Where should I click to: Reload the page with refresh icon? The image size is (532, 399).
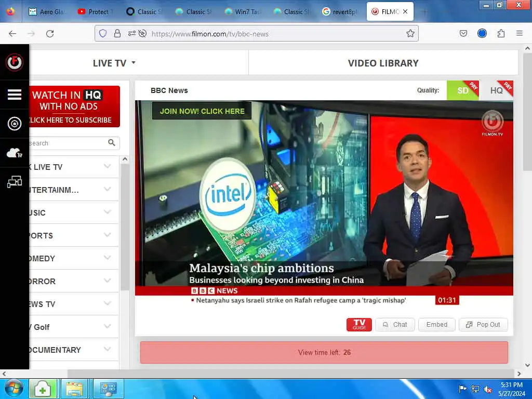50,33
